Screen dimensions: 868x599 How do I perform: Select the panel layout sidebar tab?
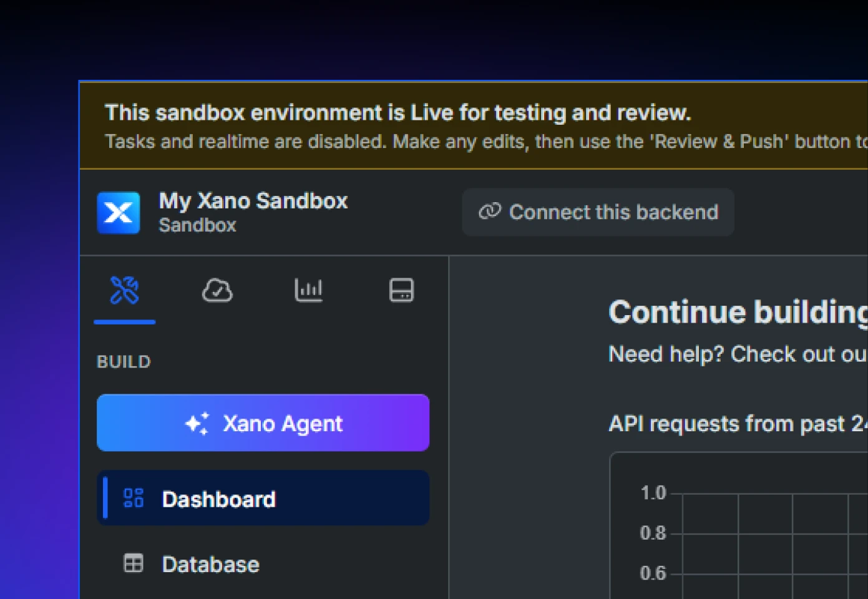401,290
